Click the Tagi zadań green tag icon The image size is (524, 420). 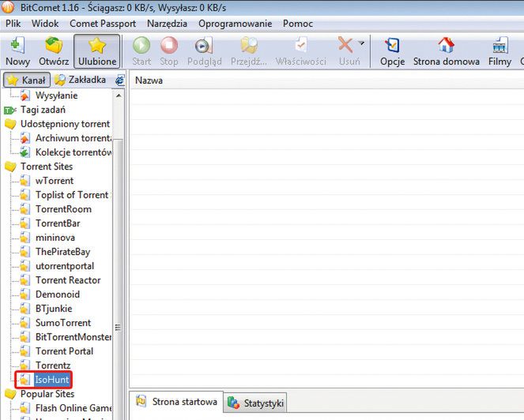pos(9,111)
